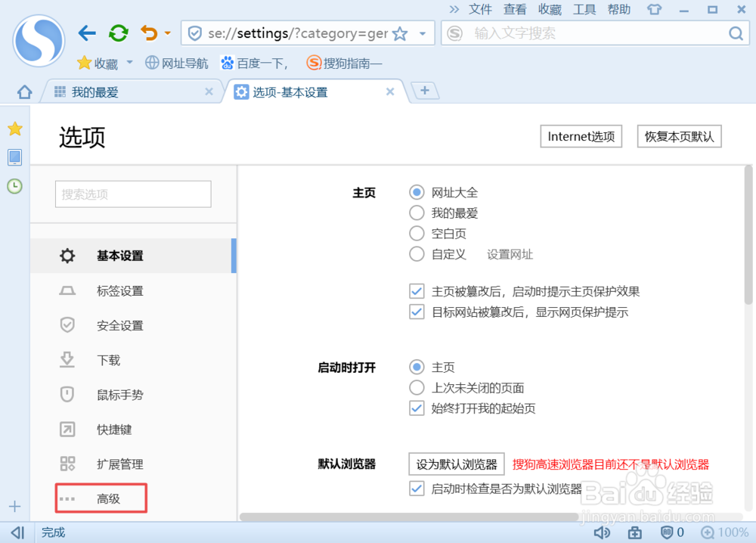Expand the 收藏 dropdown on bookmarks bar
The image size is (756, 543).
pos(129,63)
